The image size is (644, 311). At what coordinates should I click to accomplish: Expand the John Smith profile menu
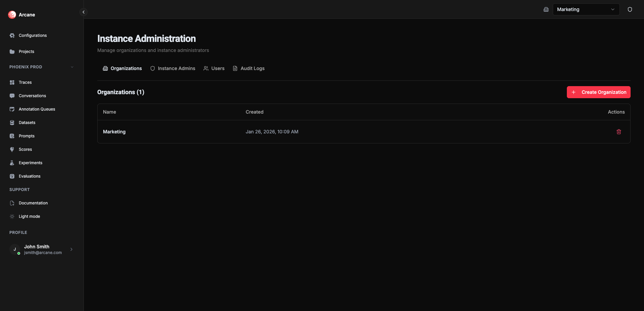[71, 249]
